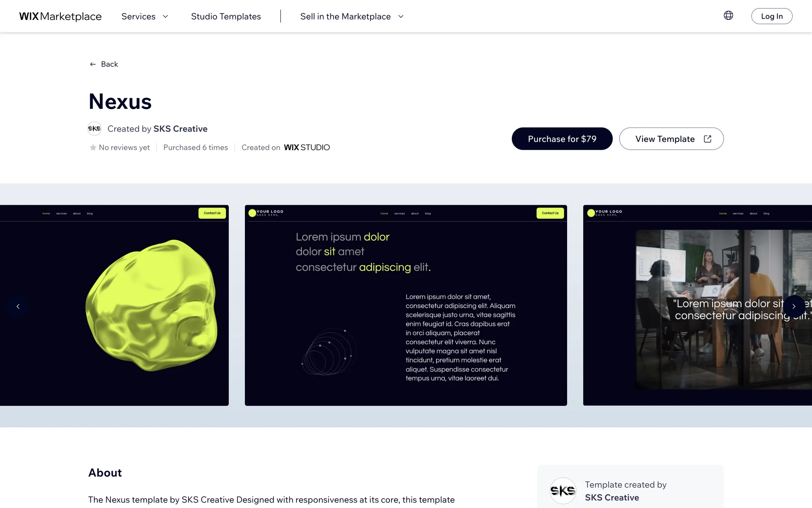Click the Services chevron arrow

(165, 17)
